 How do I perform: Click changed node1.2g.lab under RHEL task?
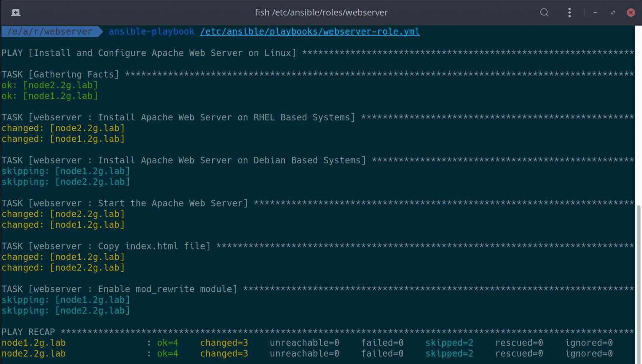(63, 139)
